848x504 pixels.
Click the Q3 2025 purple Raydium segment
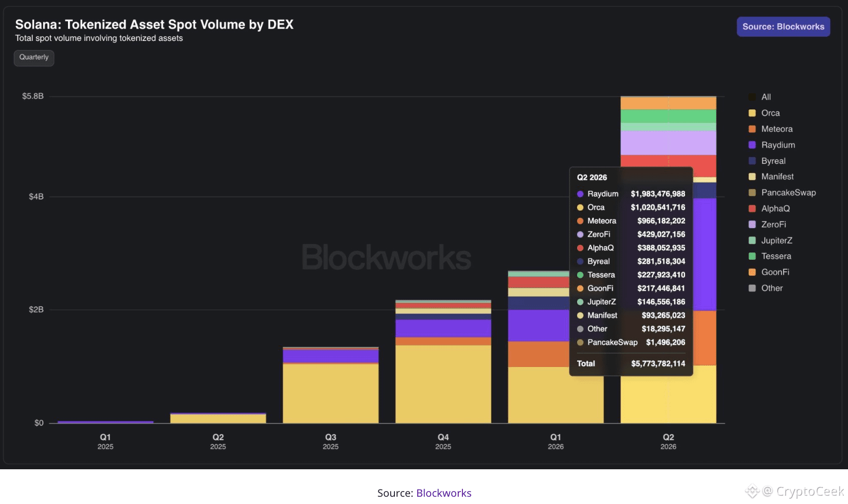point(331,356)
